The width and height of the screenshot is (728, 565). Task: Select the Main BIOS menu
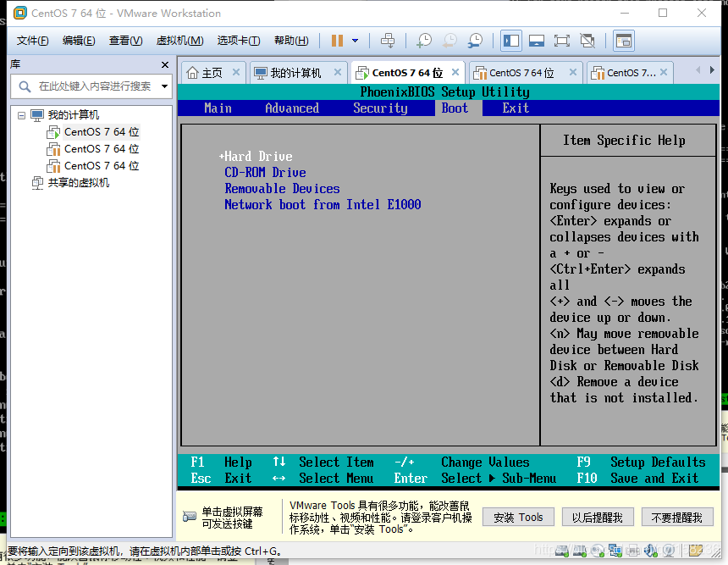click(x=218, y=108)
